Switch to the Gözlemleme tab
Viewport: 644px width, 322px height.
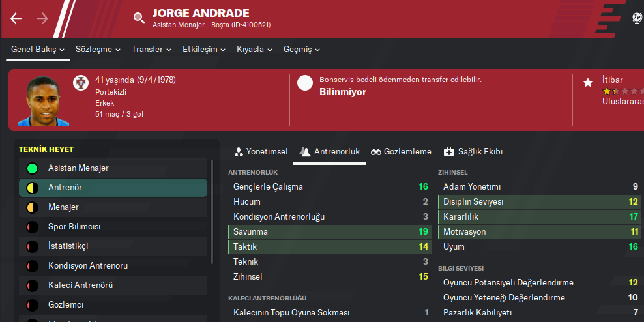(401, 152)
